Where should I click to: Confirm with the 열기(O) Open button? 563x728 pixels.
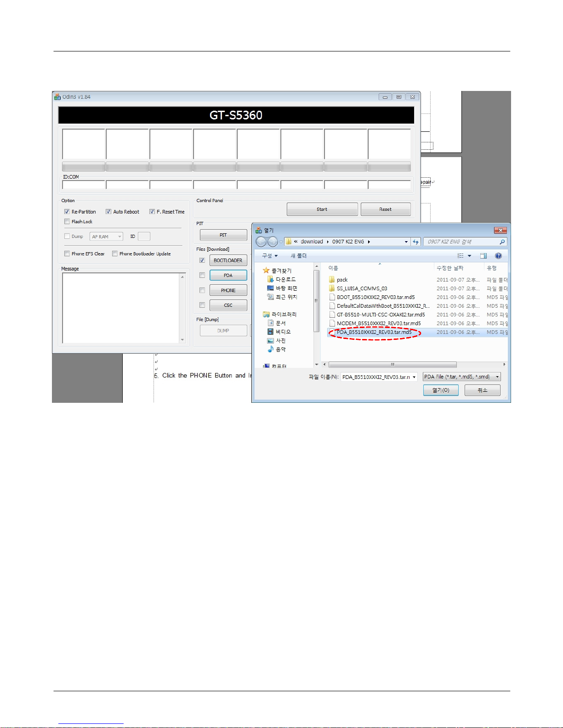[441, 390]
